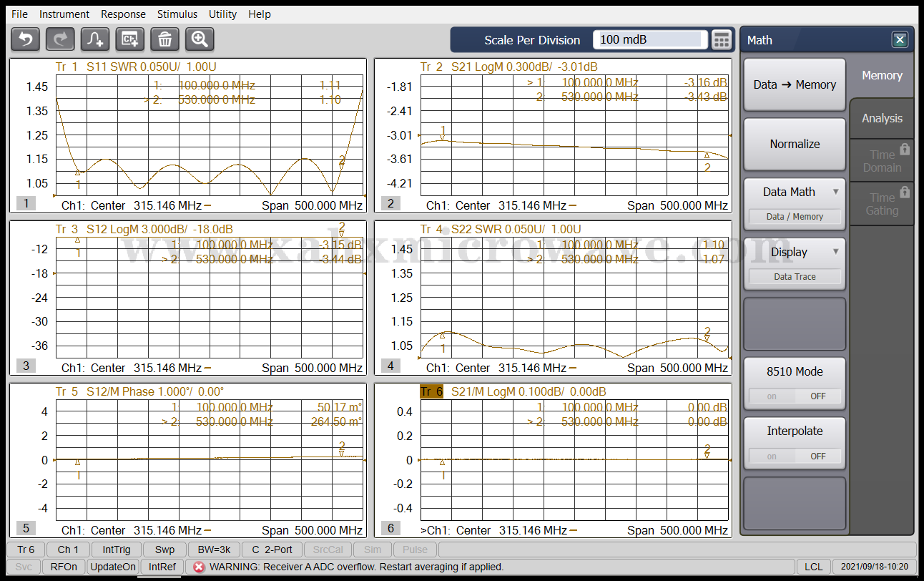Click the date-time display 2021/09/18-10:20
Viewport: 924px width, 581px height.
(x=874, y=567)
